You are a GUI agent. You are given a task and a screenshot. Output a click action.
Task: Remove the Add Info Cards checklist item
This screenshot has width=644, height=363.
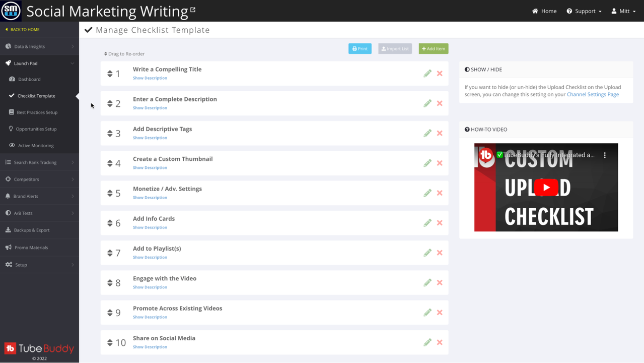pyautogui.click(x=440, y=223)
